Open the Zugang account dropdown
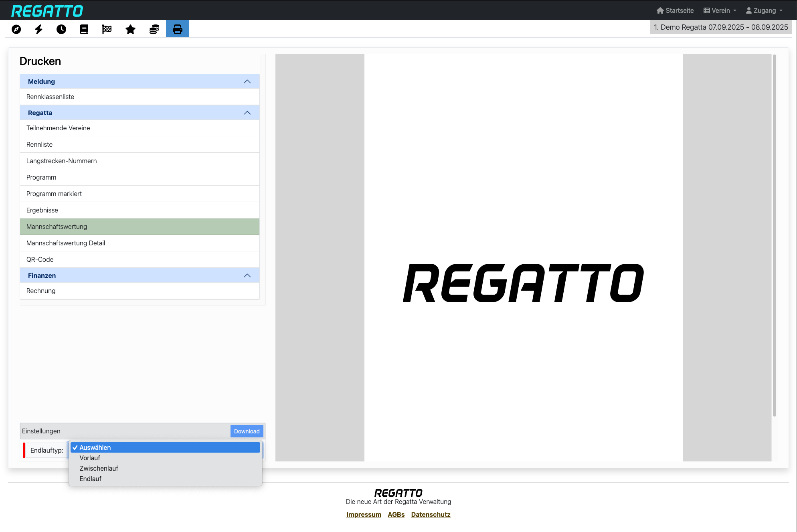Viewport: 797px width, 532px height. pos(764,10)
